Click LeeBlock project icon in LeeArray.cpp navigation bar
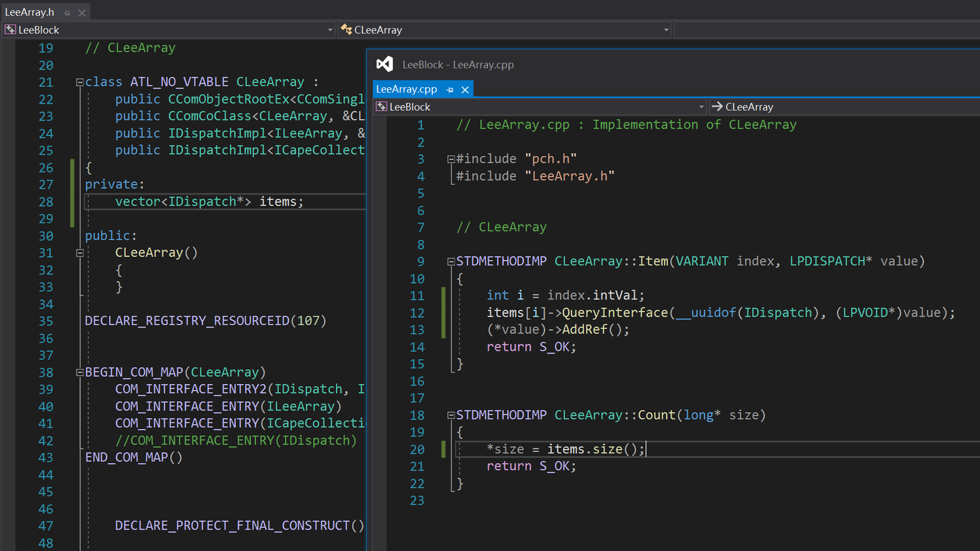This screenshot has height=551, width=980. [381, 107]
